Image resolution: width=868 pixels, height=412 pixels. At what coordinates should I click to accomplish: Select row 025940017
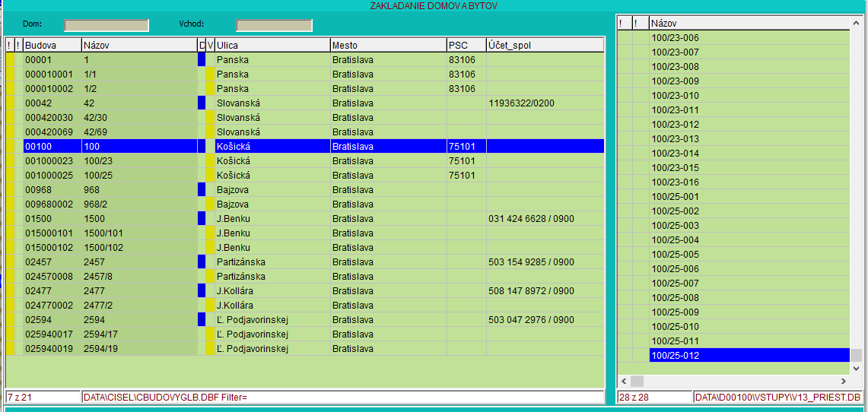pos(304,334)
